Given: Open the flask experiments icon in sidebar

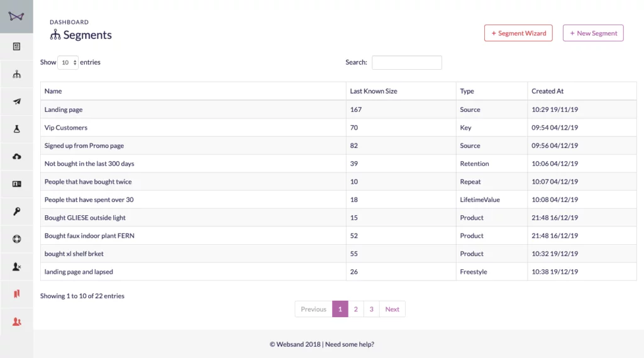Looking at the screenshot, I should [16, 129].
